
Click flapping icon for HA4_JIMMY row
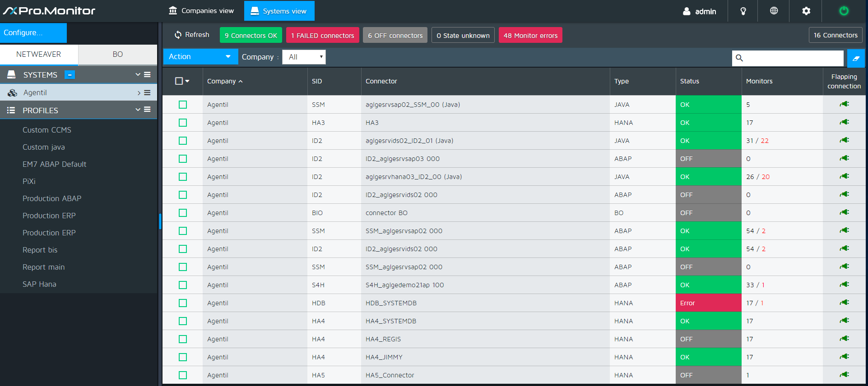click(844, 357)
